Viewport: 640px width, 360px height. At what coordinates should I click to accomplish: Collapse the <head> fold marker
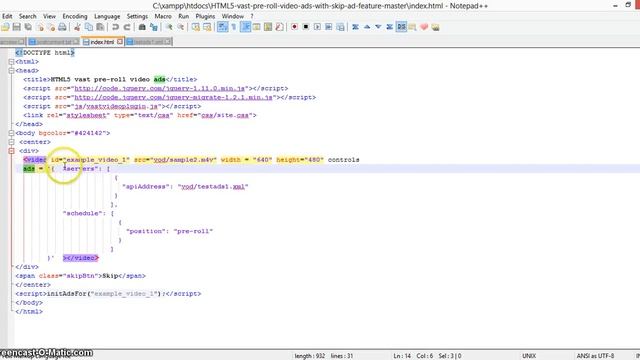tap(11, 71)
